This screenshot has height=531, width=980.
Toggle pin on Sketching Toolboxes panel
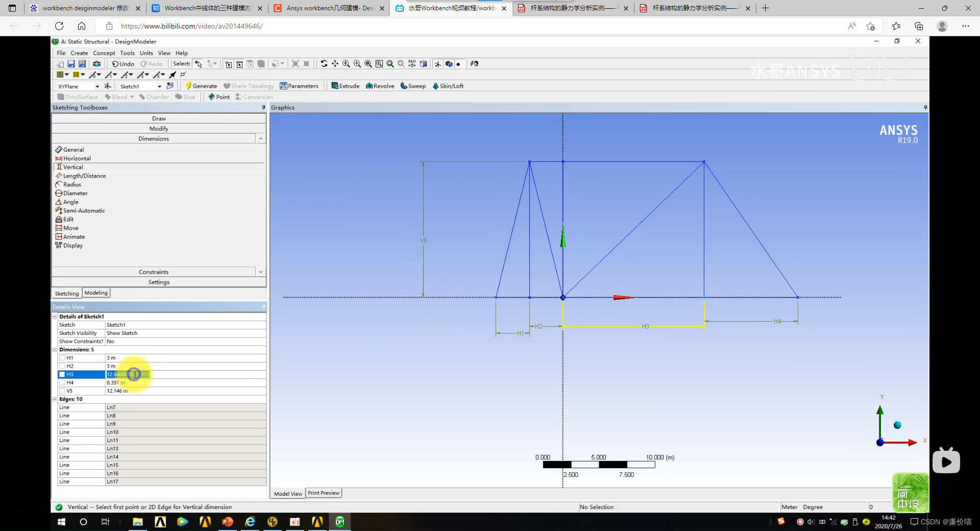click(x=263, y=107)
